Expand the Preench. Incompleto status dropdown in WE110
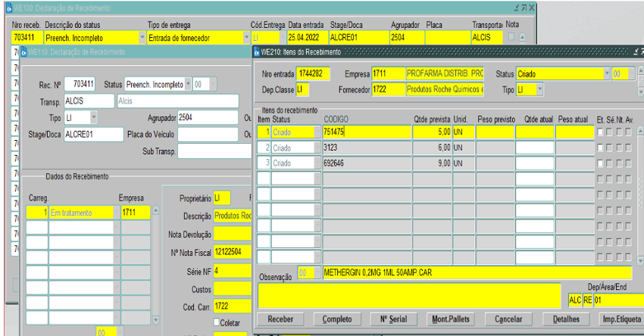644x336 pixels. pos(189,83)
